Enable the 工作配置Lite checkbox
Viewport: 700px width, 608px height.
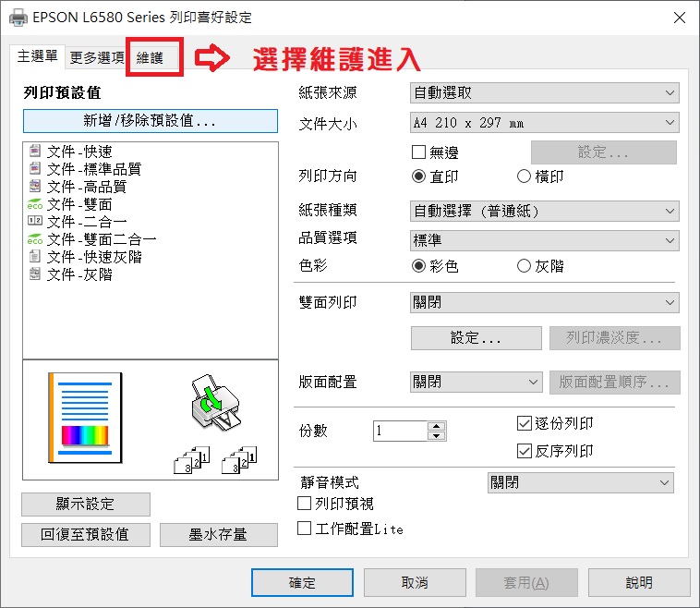click(x=305, y=528)
